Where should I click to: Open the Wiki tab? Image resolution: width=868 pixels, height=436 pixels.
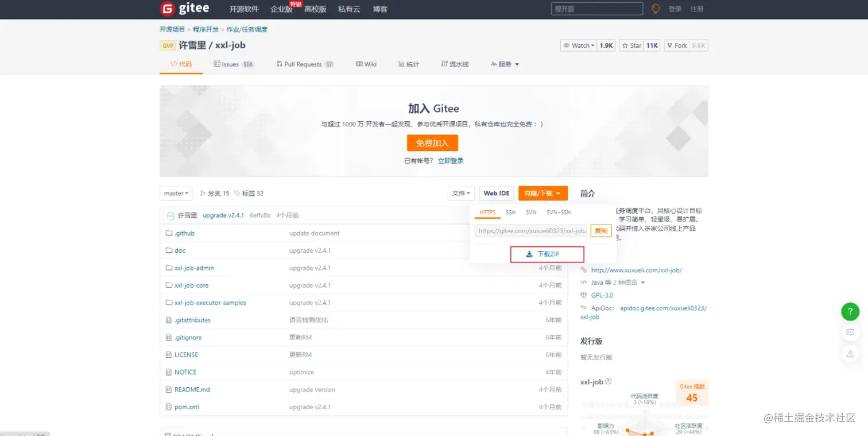click(366, 64)
